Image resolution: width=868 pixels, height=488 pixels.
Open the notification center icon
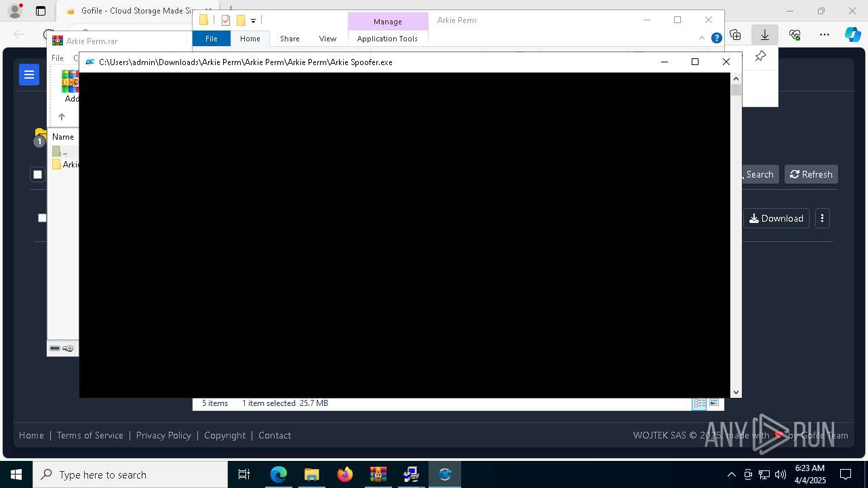click(846, 474)
